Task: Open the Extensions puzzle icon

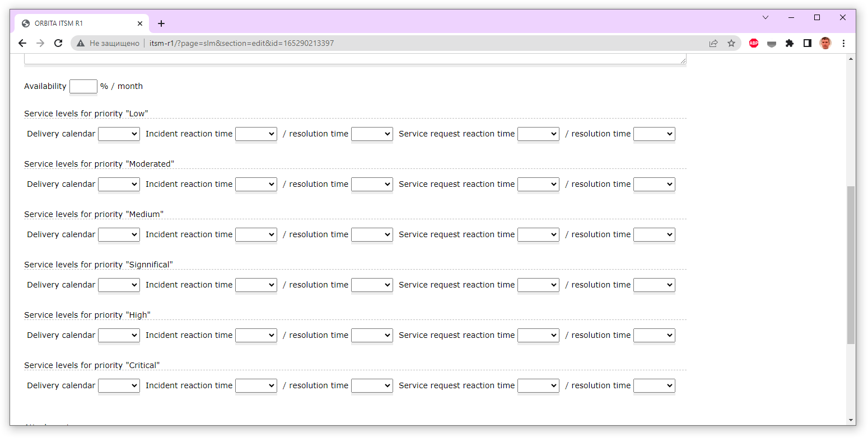Action: [x=790, y=43]
